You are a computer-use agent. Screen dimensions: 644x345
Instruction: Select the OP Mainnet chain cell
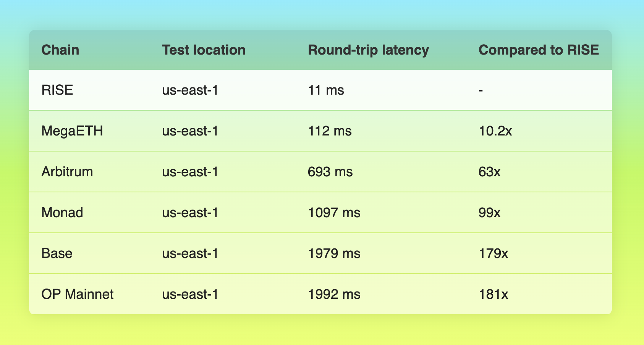coord(78,294)
